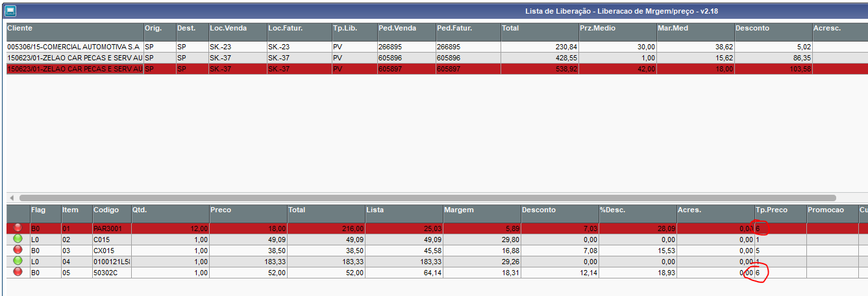Select item code 50302C

point(112,273)
